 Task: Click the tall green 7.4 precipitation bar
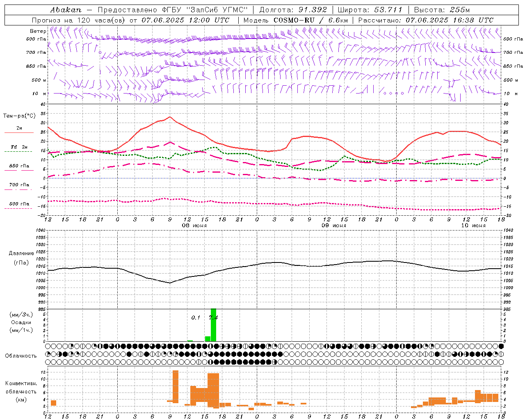point(213,325)
